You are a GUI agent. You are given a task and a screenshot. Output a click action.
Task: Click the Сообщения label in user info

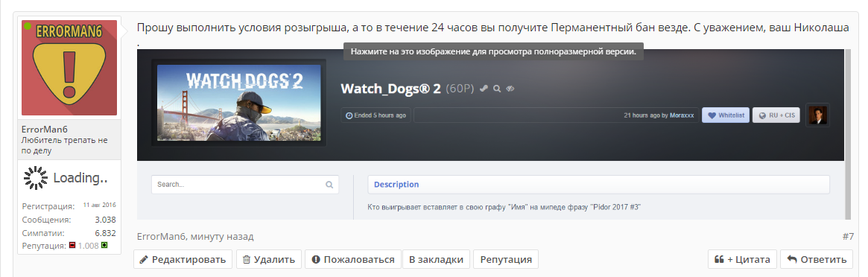[46, 220]
